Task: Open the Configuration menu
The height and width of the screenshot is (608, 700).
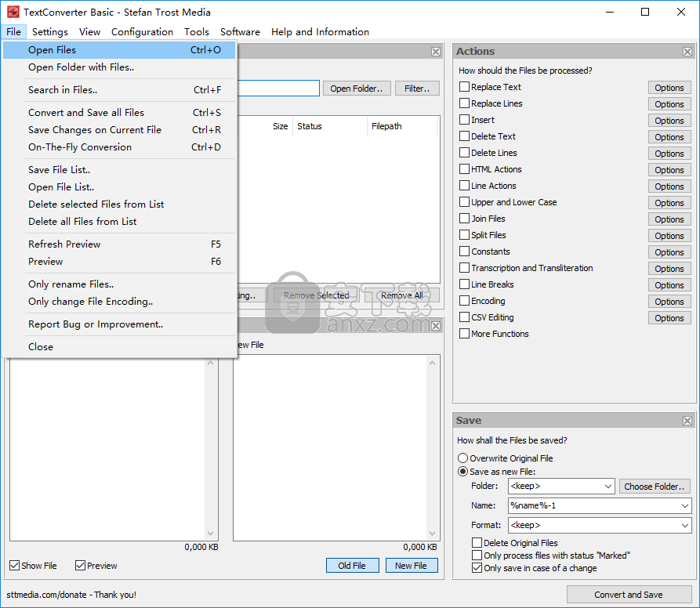Action: pyautogui.click(x=142, y=31)
